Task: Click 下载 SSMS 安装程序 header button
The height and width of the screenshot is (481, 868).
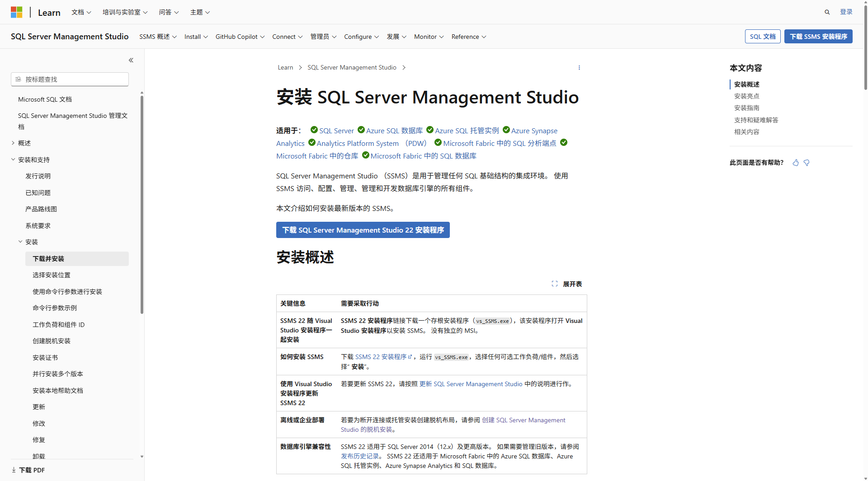Action: tap(818, 37)
